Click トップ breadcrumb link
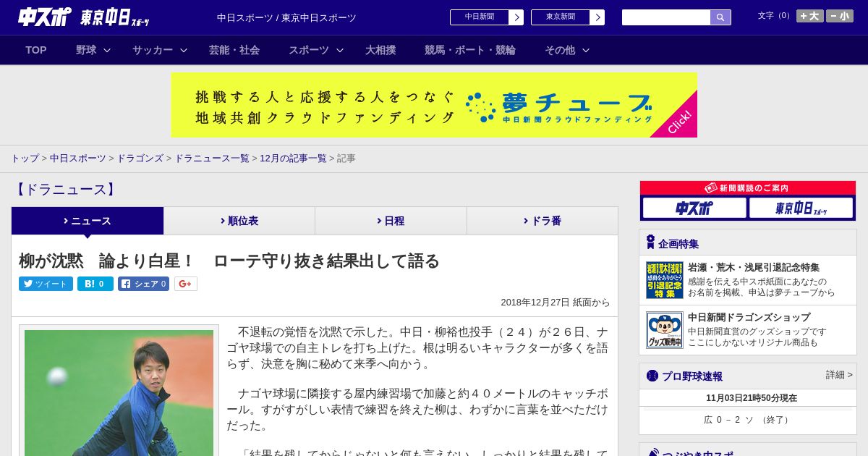Image resolution: width=868 pixels, height=456 pixels. 25,158
